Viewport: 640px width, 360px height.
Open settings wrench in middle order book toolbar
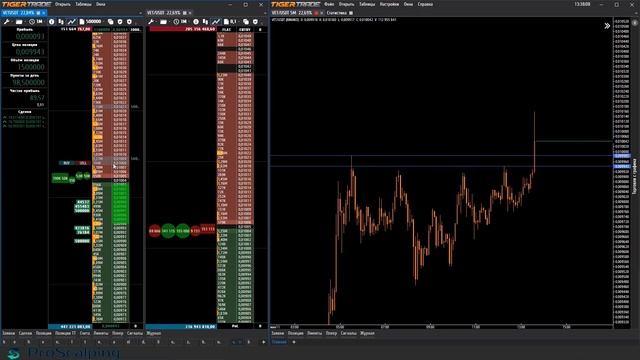[x=151, y=22]
